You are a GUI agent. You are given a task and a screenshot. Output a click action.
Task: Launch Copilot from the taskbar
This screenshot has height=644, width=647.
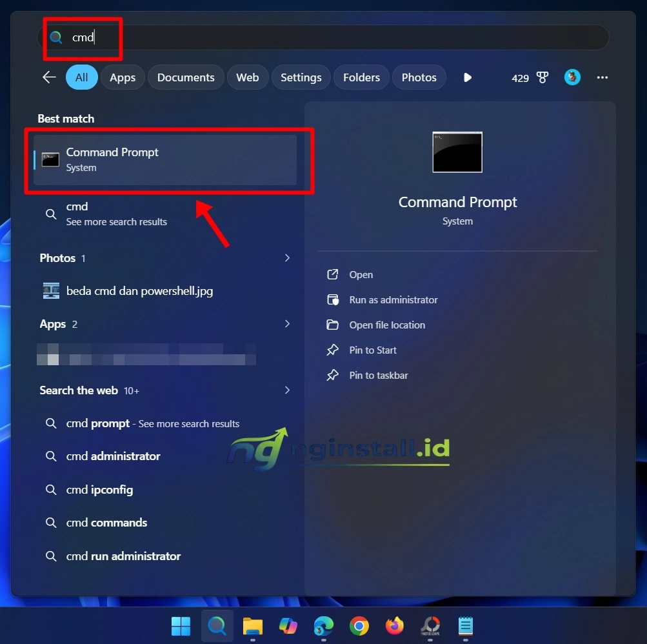pyautogui.click(x=288, y=626)
